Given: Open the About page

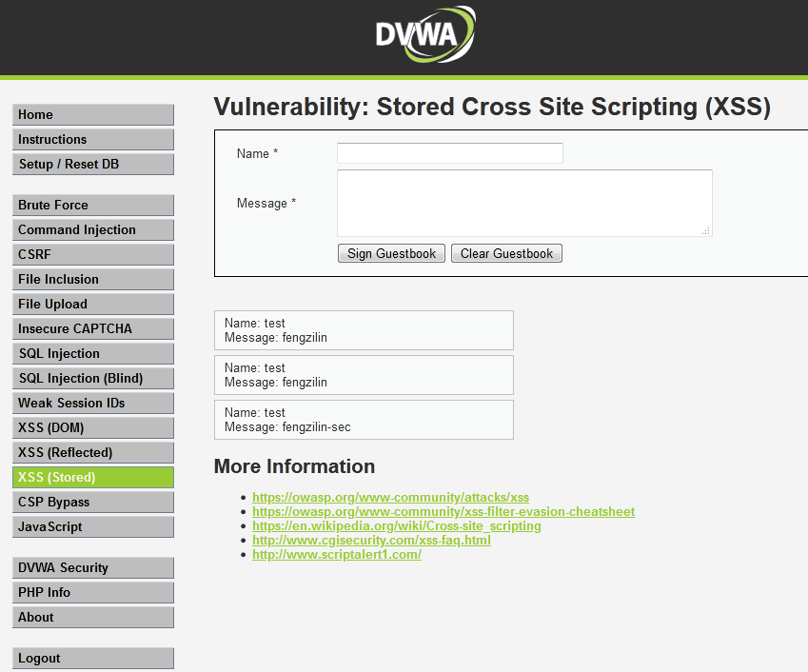Looking at the screenshot, I should point(93,618).
